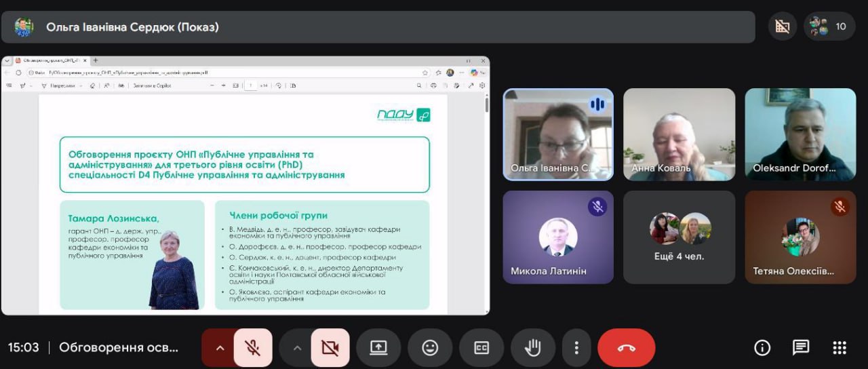
Task: Expand audio settings chevron beside microphone
Action: click(220, 348)
